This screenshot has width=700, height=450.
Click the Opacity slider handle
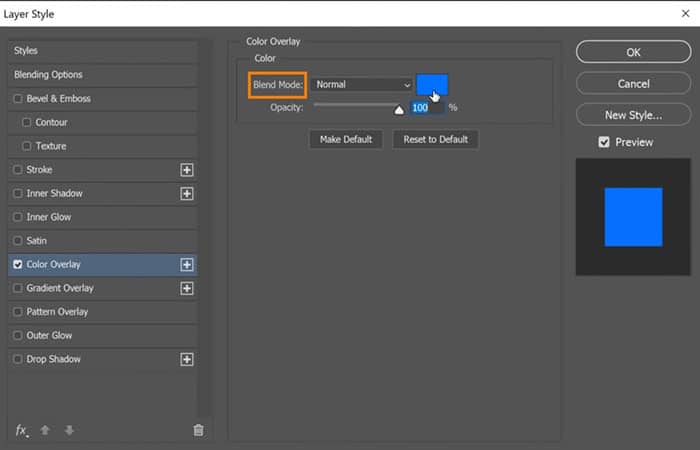click(x=399, y=110)
